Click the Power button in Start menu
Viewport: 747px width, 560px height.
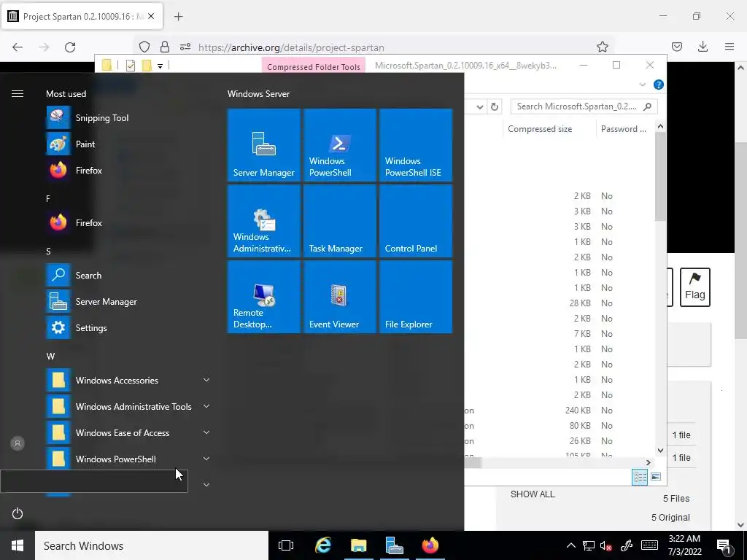coord(18,513)
